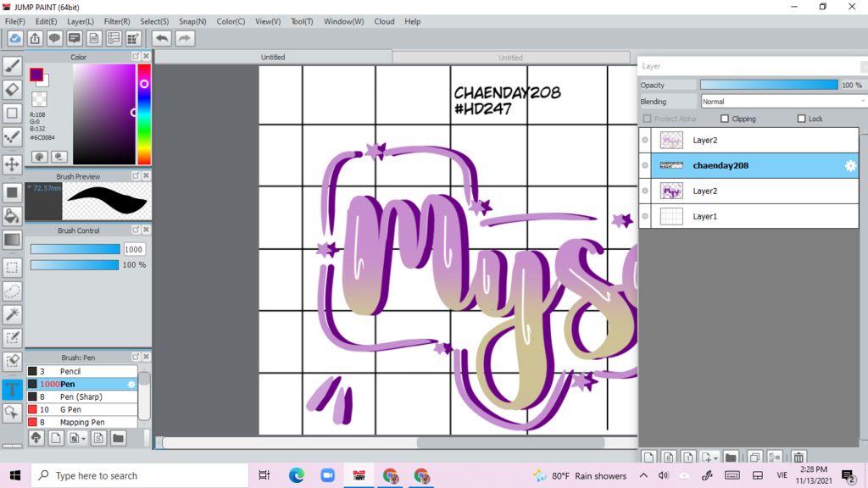Open chaenday208 layer settings gear
The image size is (868, 488).
(850, 165)
